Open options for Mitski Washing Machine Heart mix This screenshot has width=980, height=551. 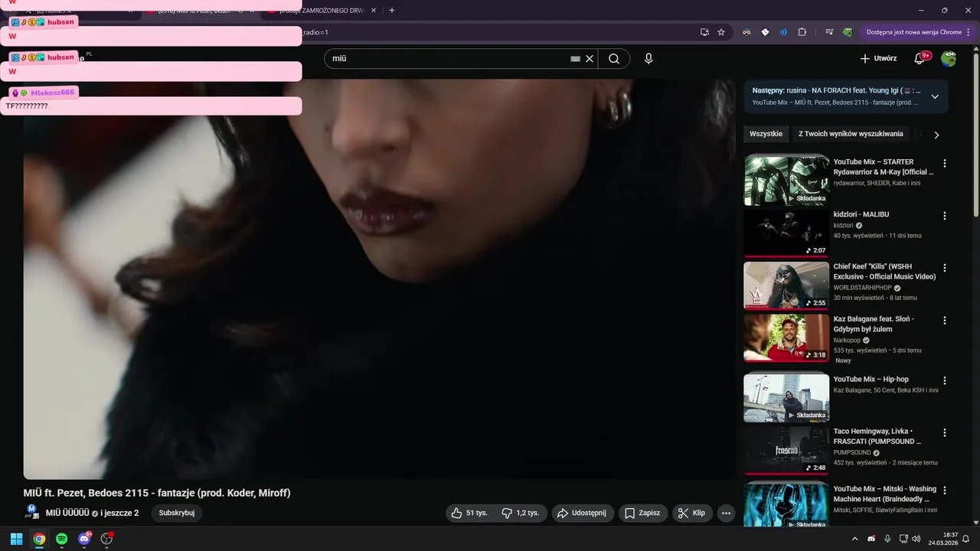coord(945,490)
